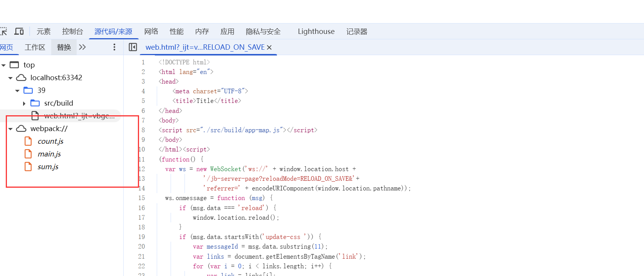Click line number 1 in the gutter
644x276 pixels.
tap(143, 62)
